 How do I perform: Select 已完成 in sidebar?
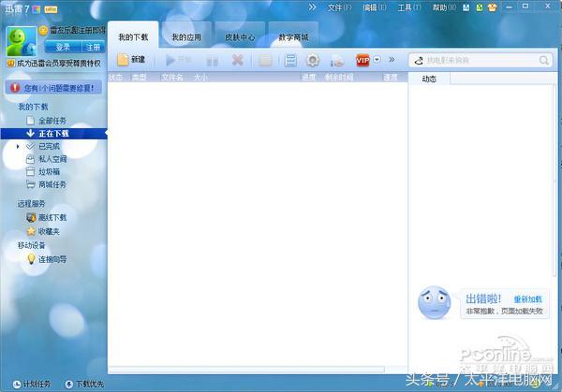click(x=49, y=146)
